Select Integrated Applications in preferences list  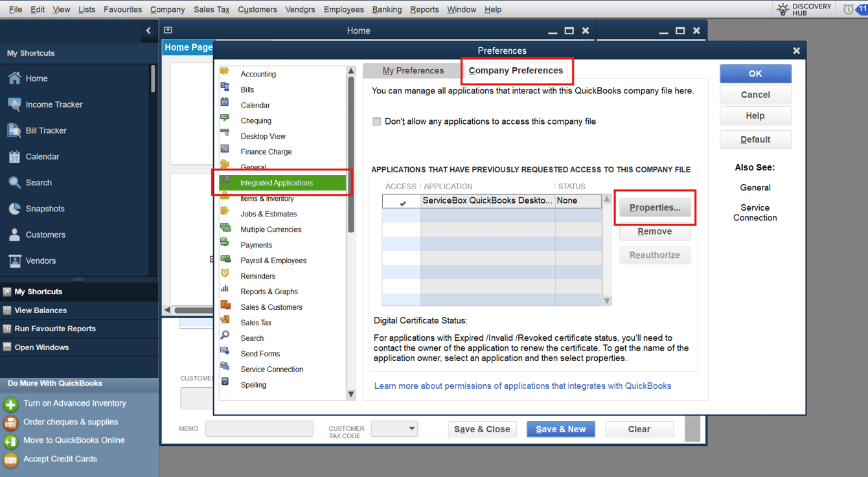pyautogui.click(x=284, y=183)
